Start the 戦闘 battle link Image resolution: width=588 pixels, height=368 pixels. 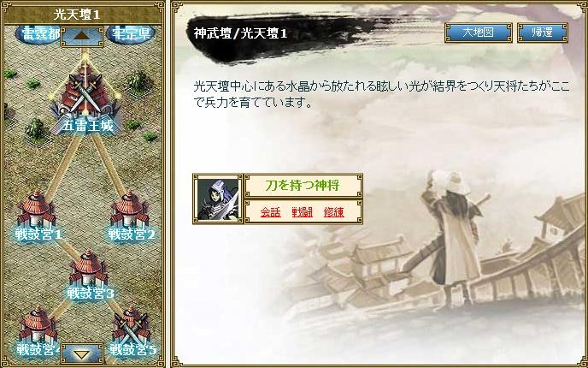click(x=303, y=212)
